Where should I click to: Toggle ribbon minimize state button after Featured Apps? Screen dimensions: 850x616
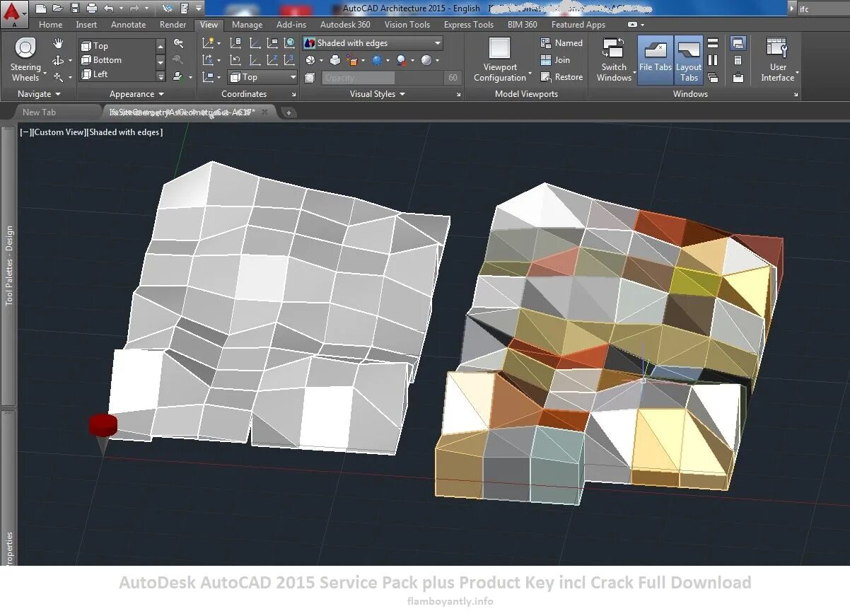pyautogui.click(x=632, y=25)
